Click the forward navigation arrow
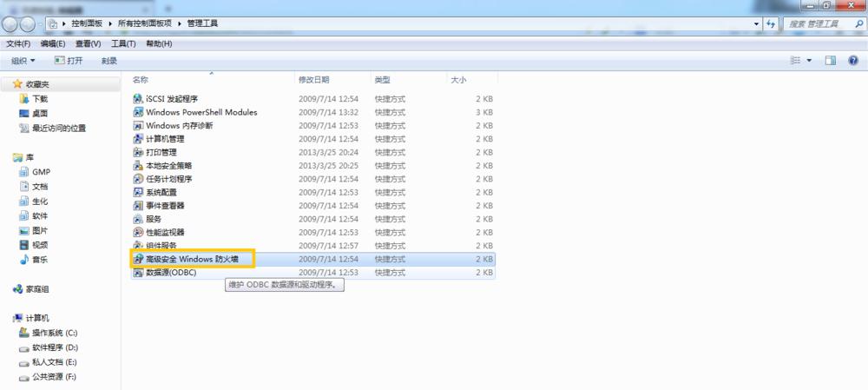 27,23
